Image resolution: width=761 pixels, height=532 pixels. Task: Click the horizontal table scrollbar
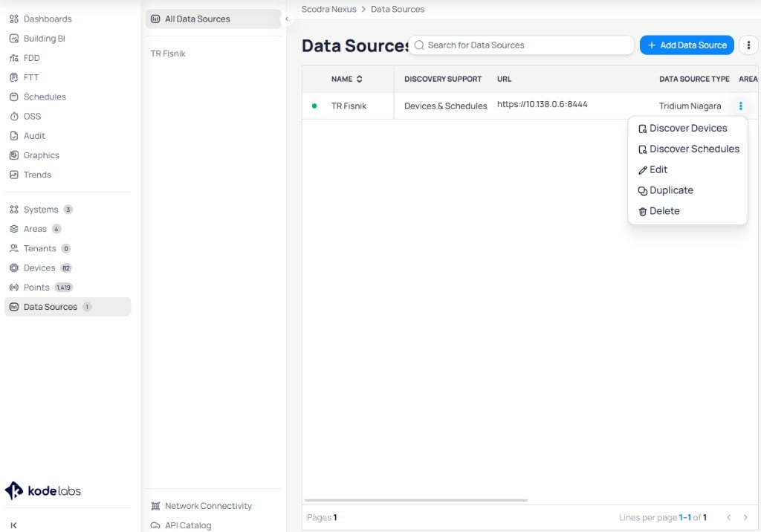416,500
